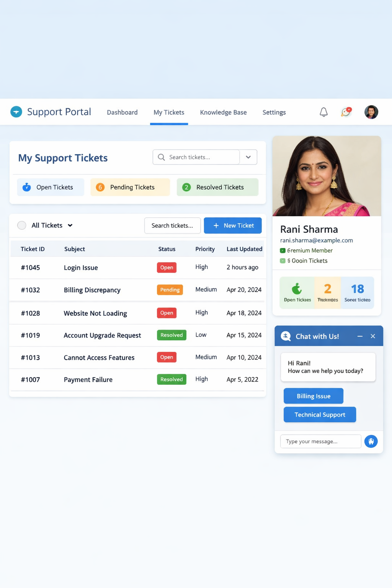Select the Pending Tickets filter
The width and height of the screenshot is (392, 588).
click(130, 187)
